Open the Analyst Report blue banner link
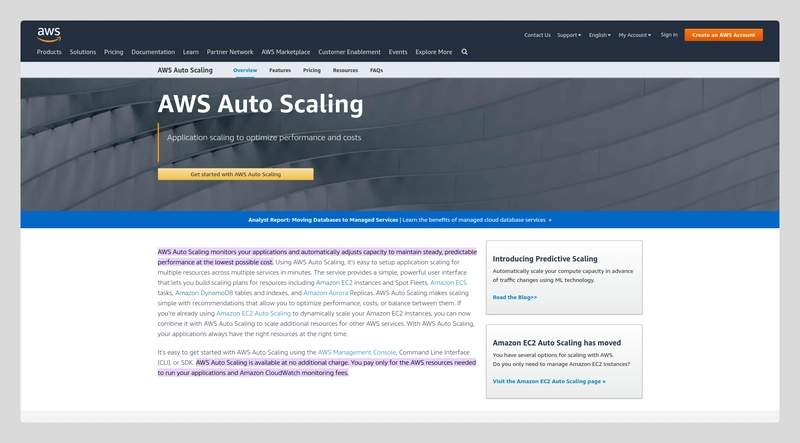The width and height of the screenshot is (800, 443). click(x=400, y=220)
